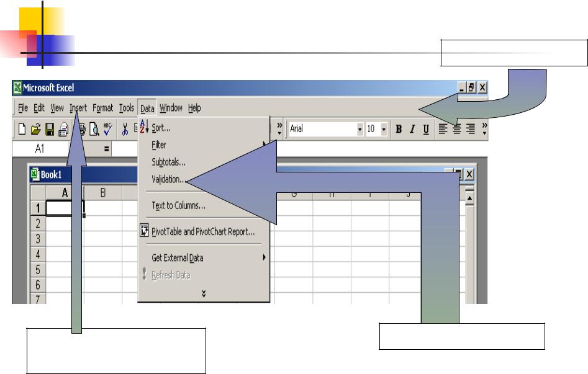588x374 pixels.
Task: Click the Data menu header
Action: tap(147, 109)
